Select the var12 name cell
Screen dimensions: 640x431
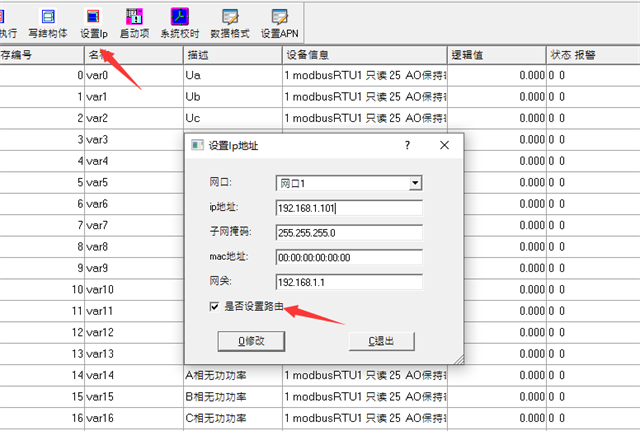(x=134, y=332)
